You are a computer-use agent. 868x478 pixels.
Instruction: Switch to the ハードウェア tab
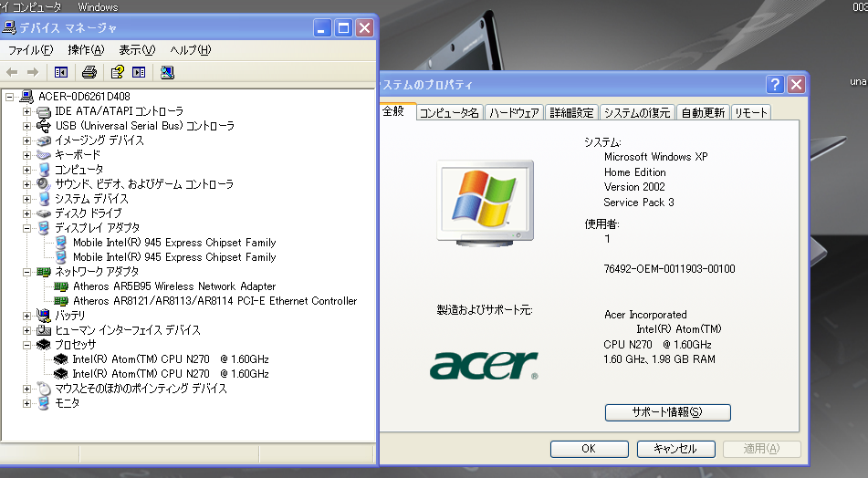coord(514,113)
